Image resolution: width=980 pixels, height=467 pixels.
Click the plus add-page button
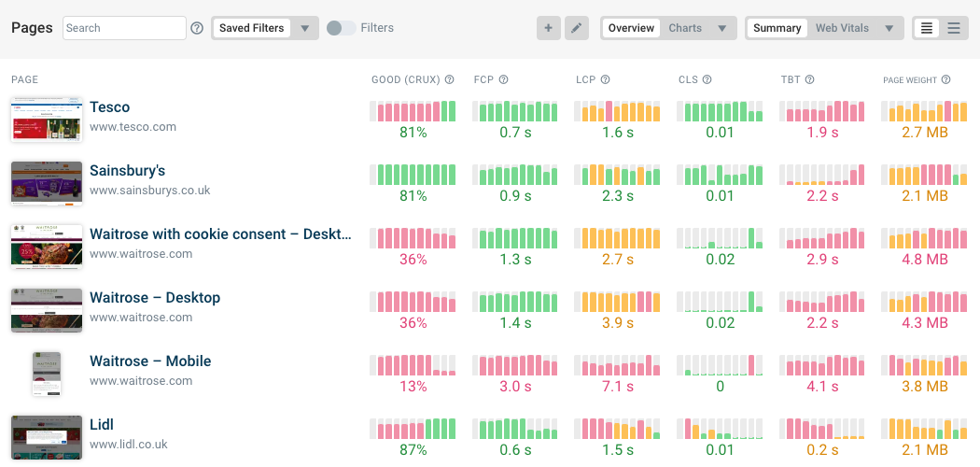tap(548, 28)
